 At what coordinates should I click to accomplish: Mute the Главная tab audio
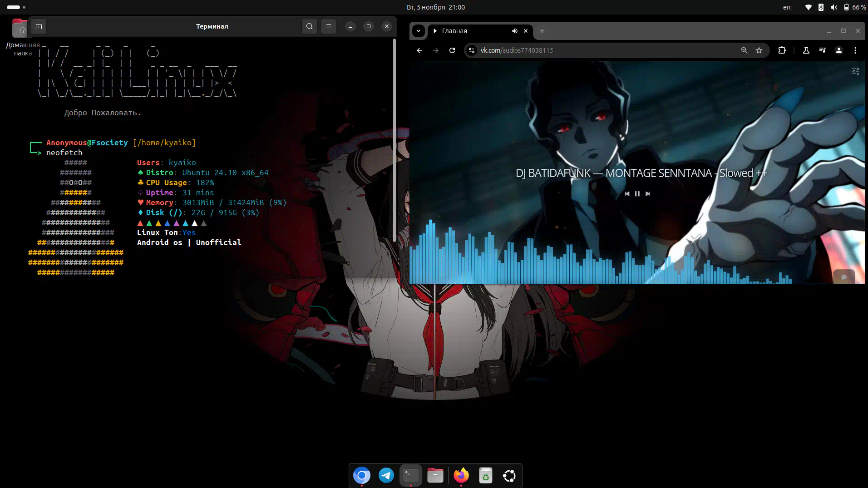click(x=515, y=31)
